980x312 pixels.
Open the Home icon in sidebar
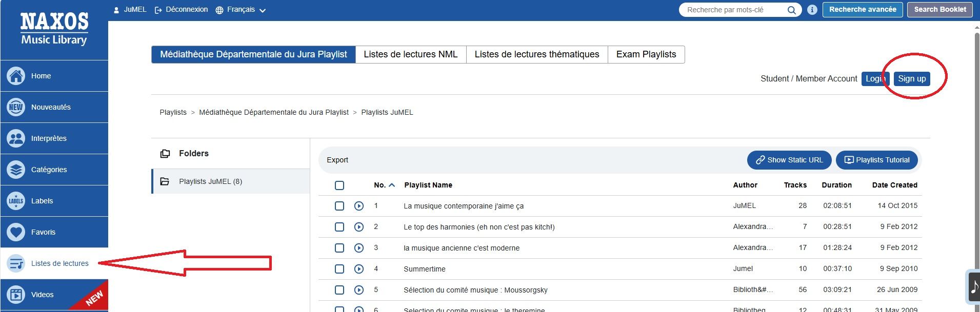tap(16, 76)
